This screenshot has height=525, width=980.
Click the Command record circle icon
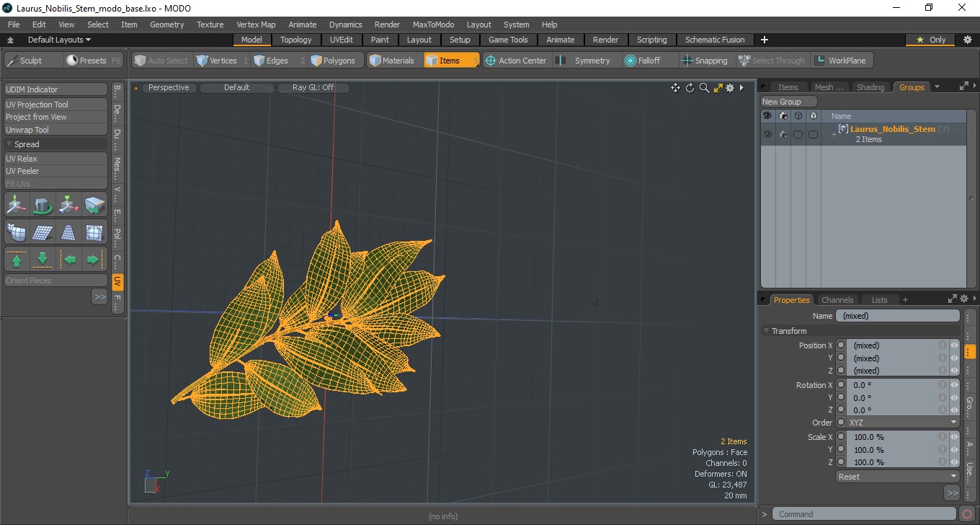[x=967, y=514]
